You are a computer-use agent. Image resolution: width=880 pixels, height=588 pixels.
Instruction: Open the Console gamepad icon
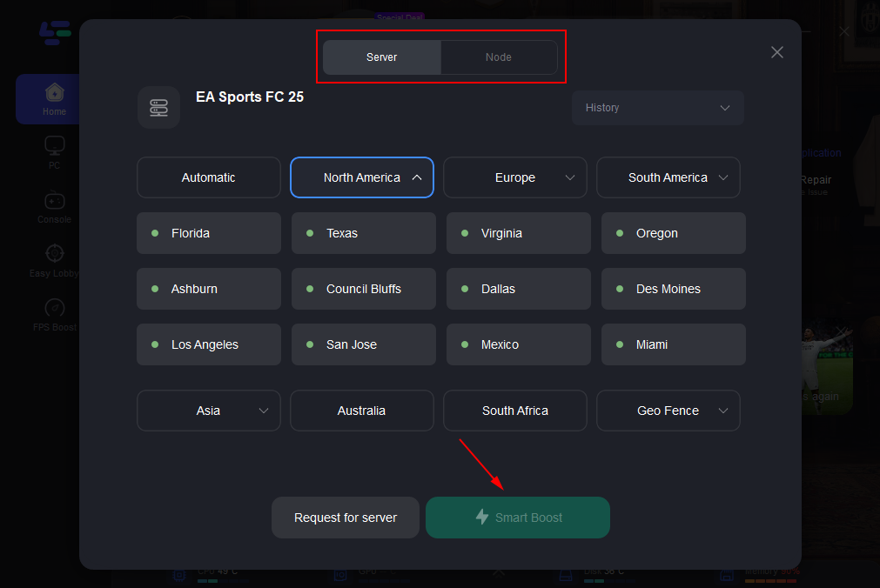(x=54, y=200)
